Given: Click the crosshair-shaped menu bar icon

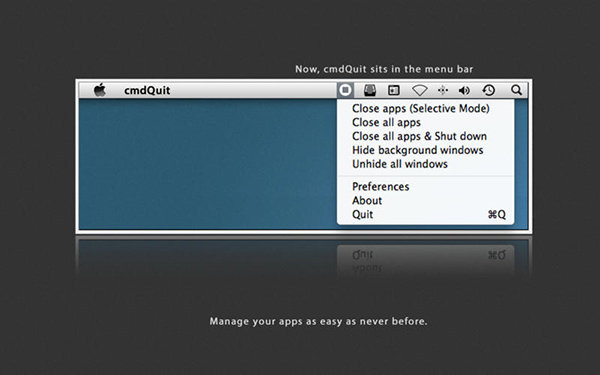Looking at the screenshot, I should (x=443, y=90).
